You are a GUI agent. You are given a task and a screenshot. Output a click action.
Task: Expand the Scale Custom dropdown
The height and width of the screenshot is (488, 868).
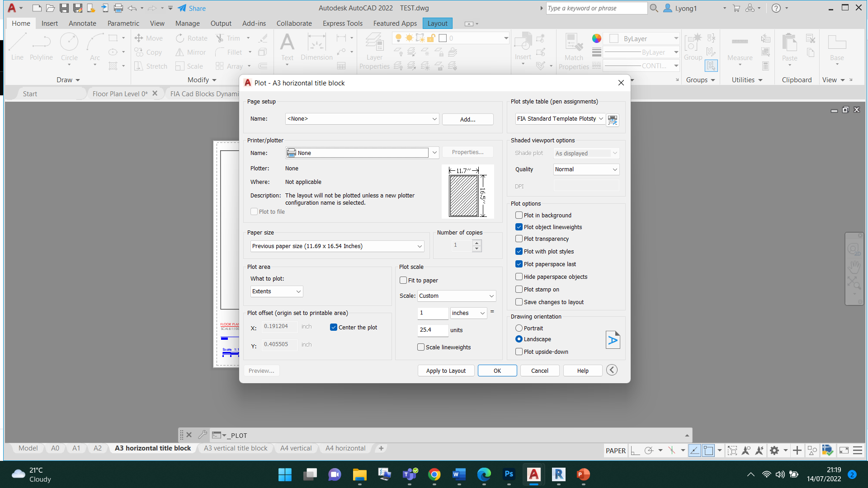tap(457, 296)
